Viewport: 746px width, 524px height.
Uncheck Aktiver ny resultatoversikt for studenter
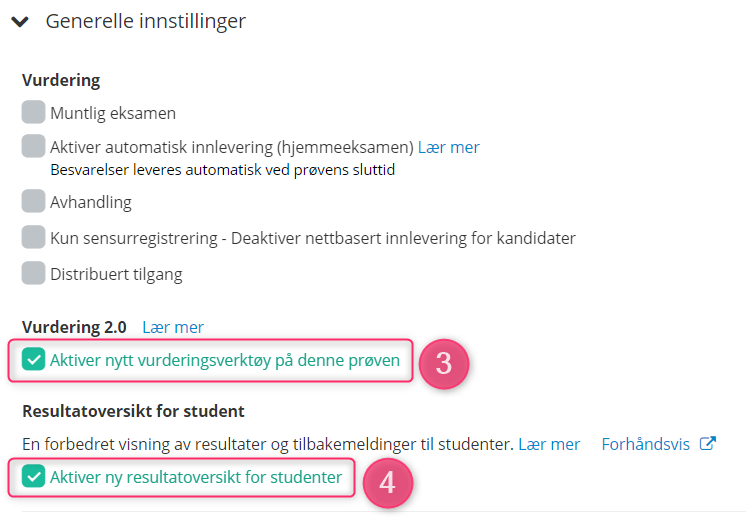click(x=33, y=476)
